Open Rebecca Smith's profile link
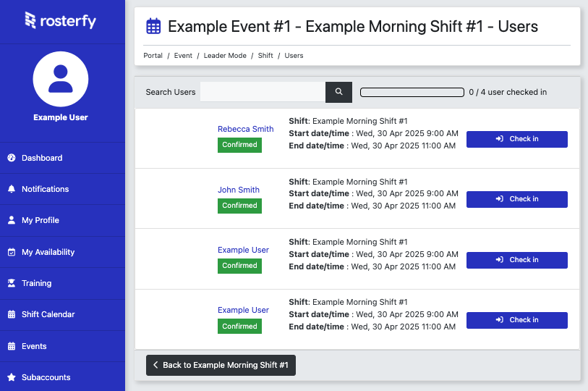 pos(246,129)
